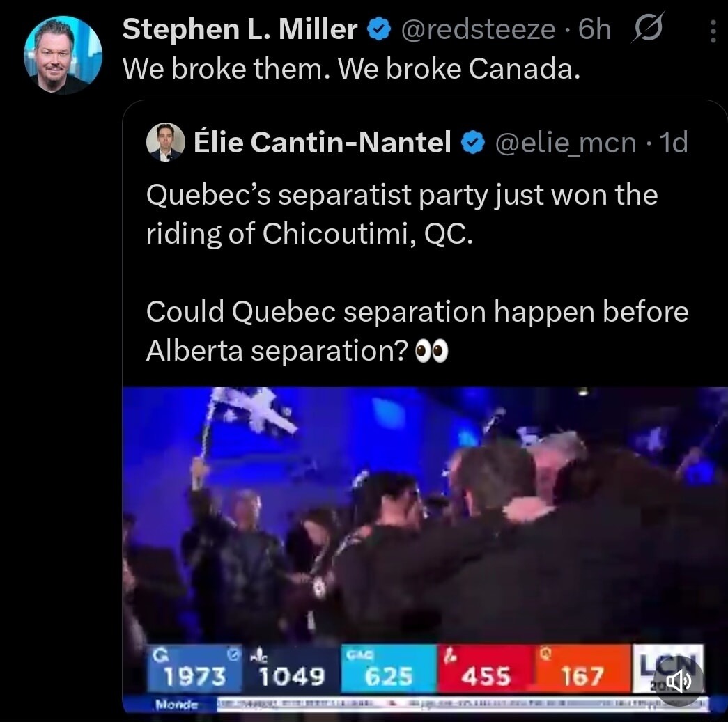The image size is (728, 722).
Task: Click the verified badge beside Stephen L. Miller
Action: [x=378, y=29]
